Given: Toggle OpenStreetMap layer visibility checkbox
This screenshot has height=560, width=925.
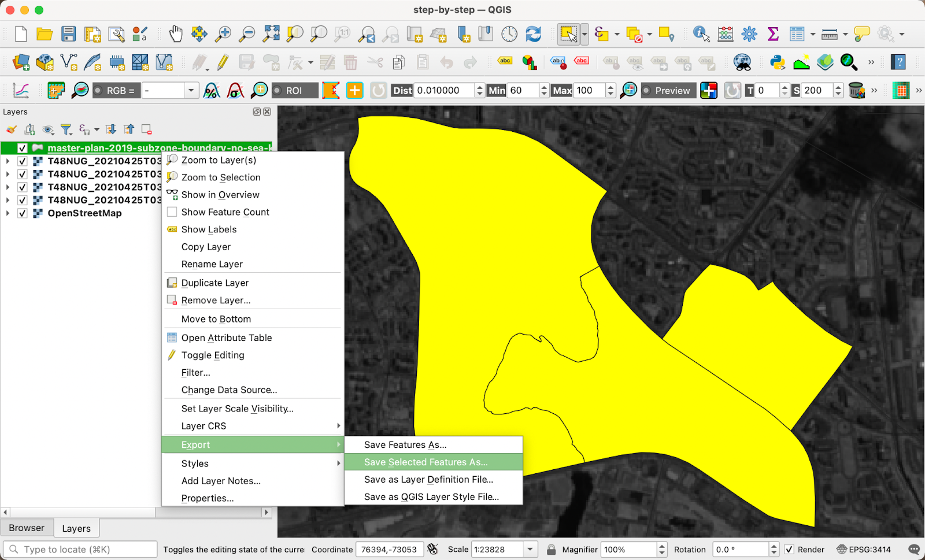Looking at the screenshot, I should click(23, 213).
